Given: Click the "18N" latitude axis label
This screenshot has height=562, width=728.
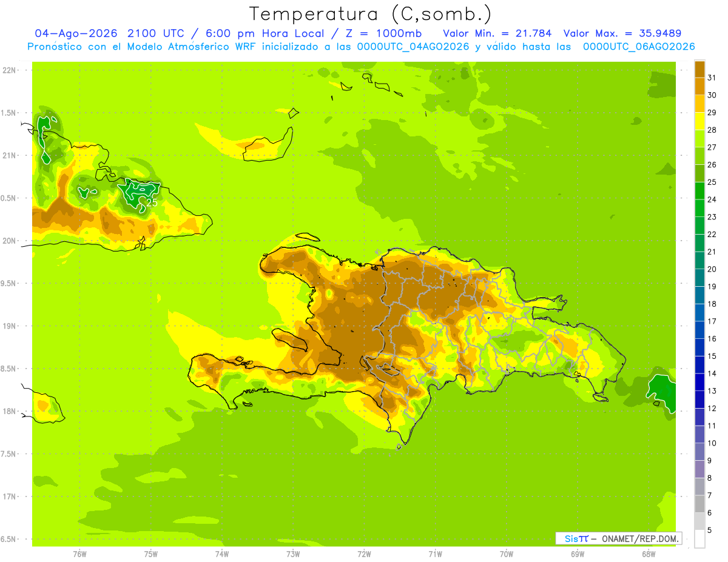Looking at the screenshot, I should (9, 411).
